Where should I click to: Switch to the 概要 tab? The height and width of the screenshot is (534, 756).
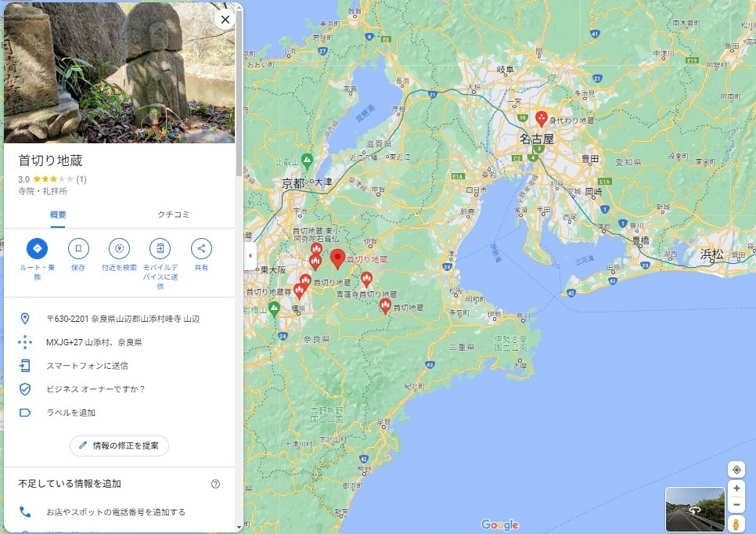[58, 215]
